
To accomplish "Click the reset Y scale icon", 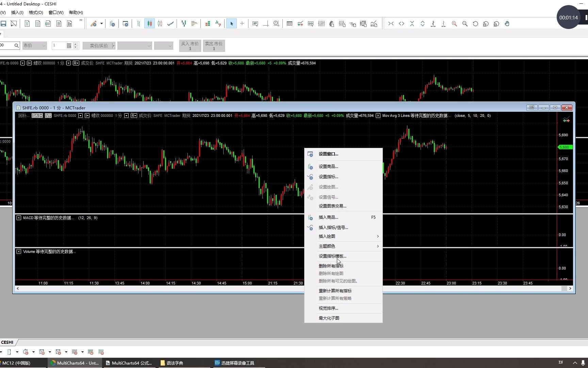I will [496, 24].
